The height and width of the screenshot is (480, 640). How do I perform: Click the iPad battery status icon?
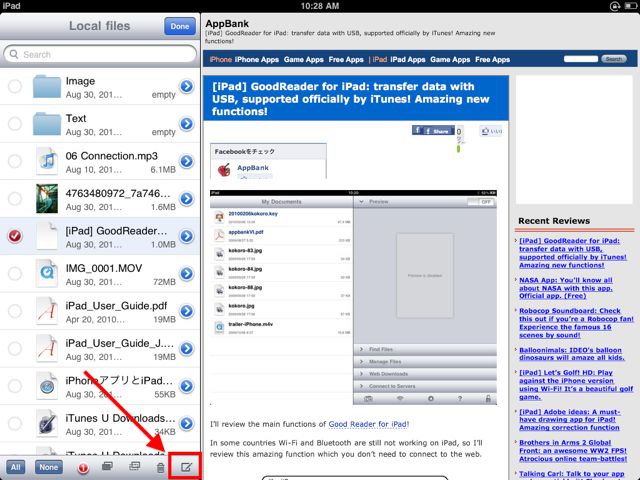pos(631,6)
